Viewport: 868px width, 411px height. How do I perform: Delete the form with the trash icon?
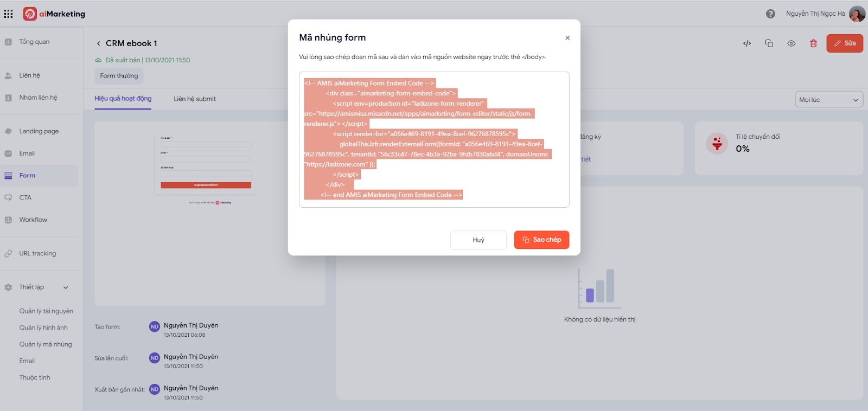(x=813, y=43)
